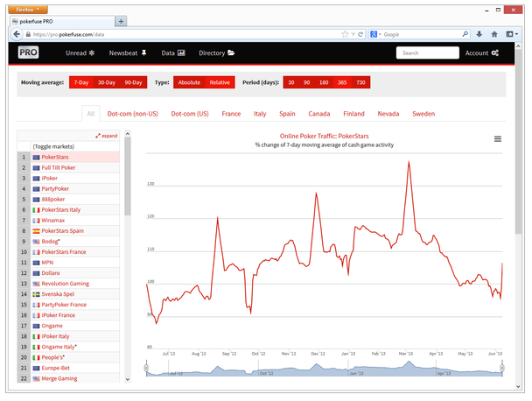Click the market list scrollbar down arrow

point(128,379)
